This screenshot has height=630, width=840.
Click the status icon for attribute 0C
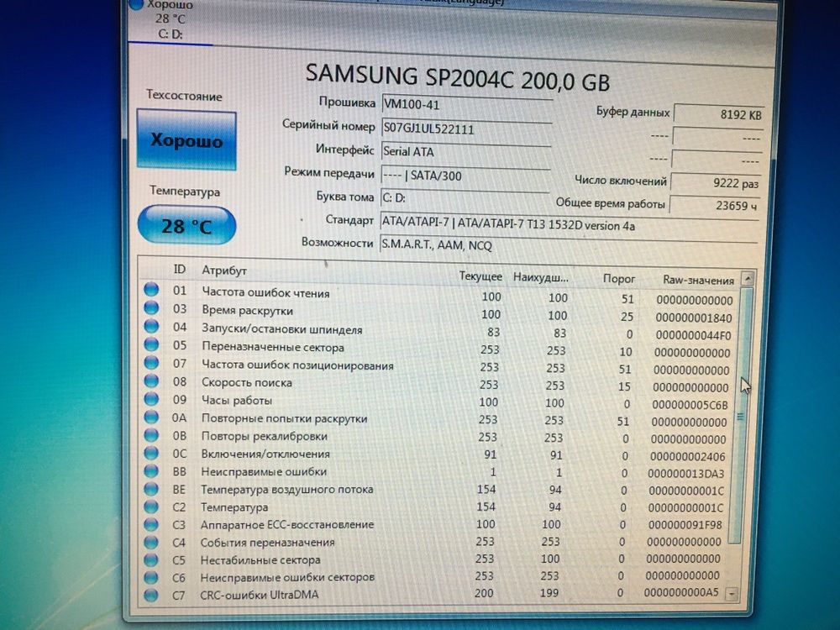click(x=151, y=453)
